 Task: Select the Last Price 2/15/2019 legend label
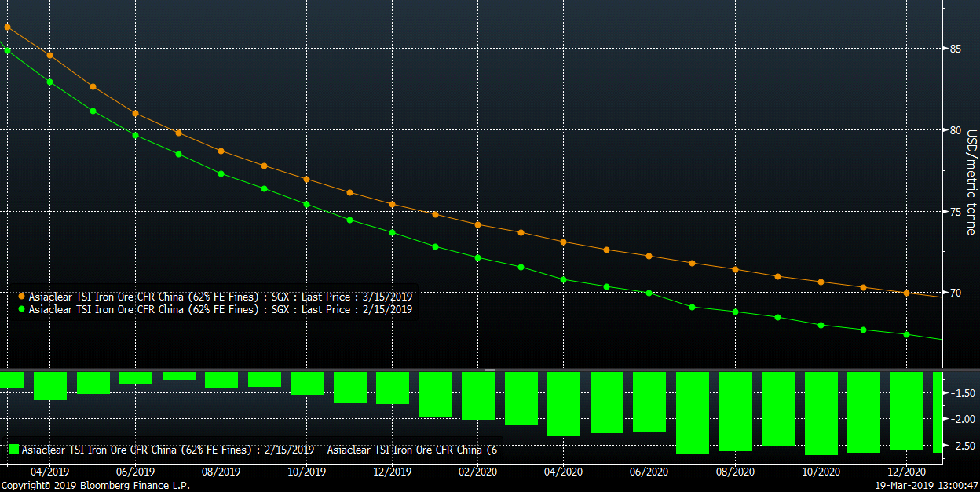point(220,310)
